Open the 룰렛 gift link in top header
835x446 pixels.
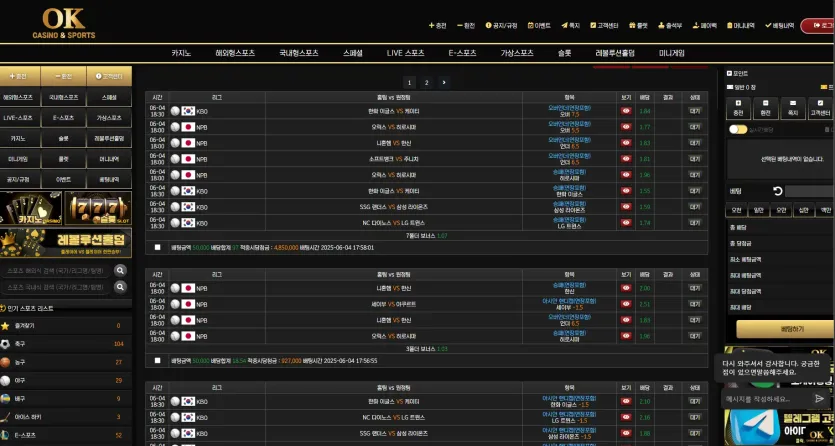point(638,25)
